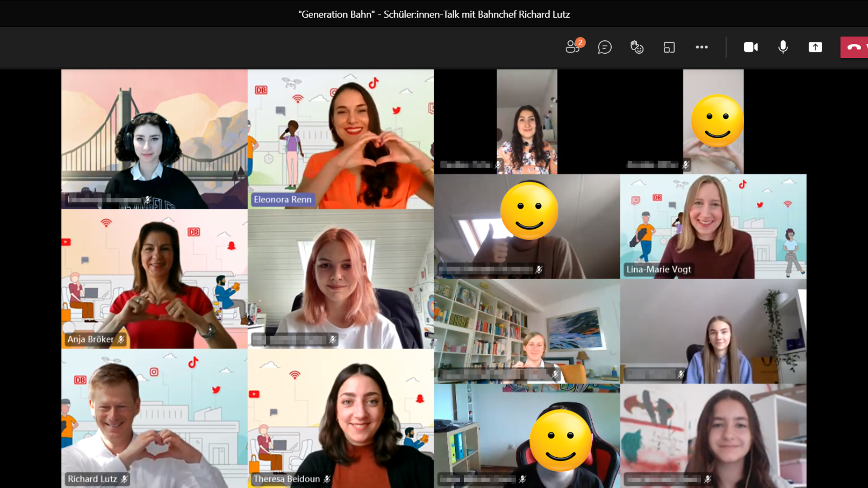Image resolution: width=868 pixels, height=488 pixels.
Task: Click the muted mic icon beside Lina-Marie Vogt
Action: click(x=698, y=269)
